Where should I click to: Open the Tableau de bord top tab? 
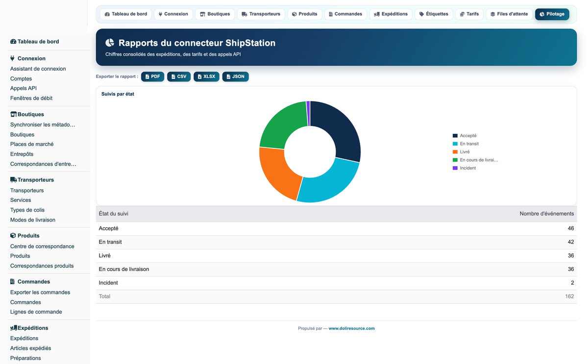pyautogui.click(x=126, y=14)
